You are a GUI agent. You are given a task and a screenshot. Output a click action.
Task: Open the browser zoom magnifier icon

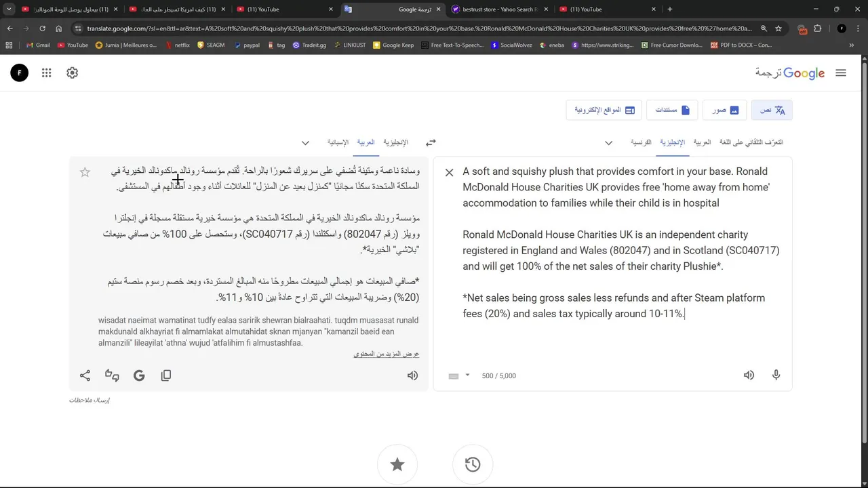764,28
